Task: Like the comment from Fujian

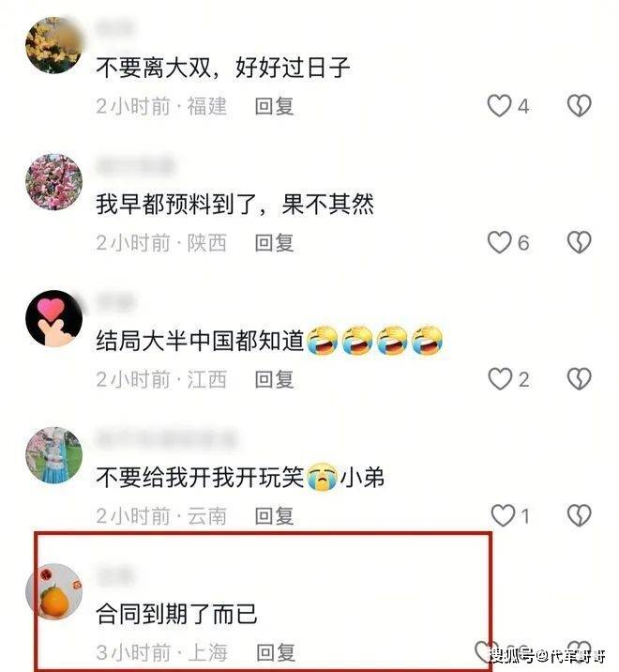Action: click(500, 106)
